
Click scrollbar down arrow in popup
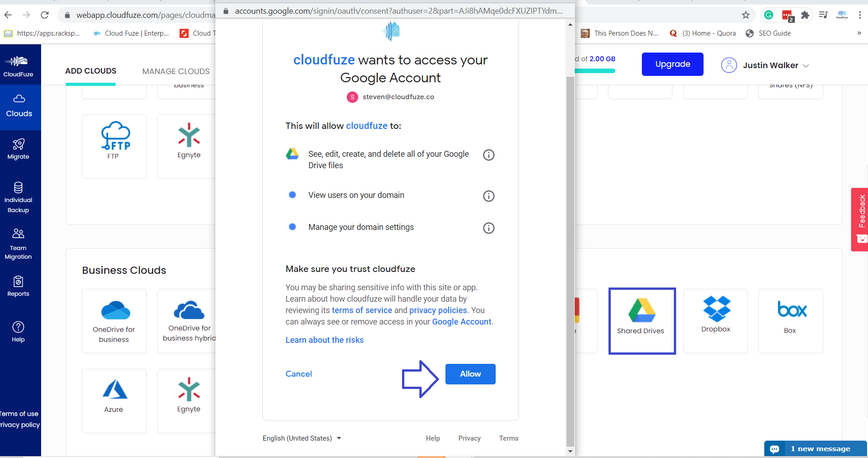570,451
